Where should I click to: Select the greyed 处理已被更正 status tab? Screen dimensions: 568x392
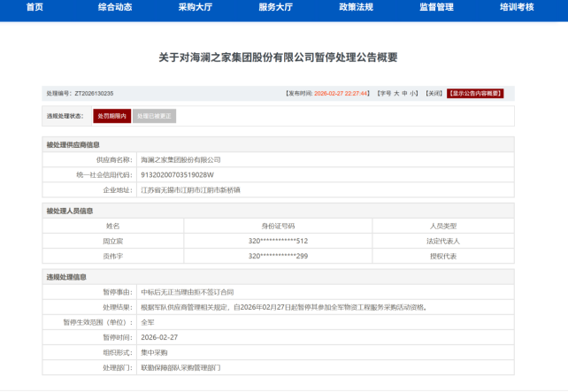tap(156, 116)
